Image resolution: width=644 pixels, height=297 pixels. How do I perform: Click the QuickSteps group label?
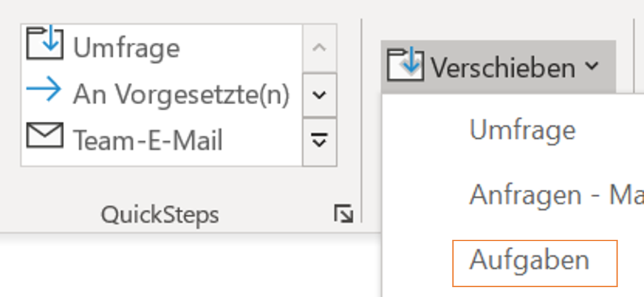coord(160,215)
